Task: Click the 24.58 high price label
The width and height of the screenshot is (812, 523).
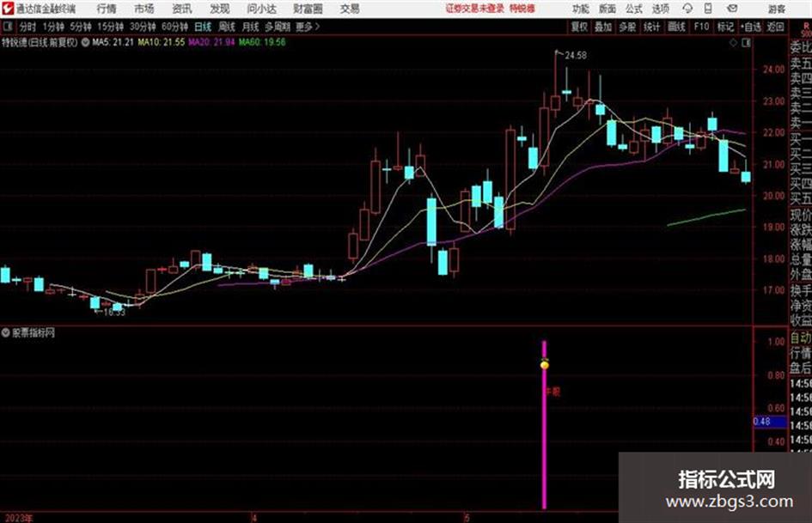Action: point(576,56)
